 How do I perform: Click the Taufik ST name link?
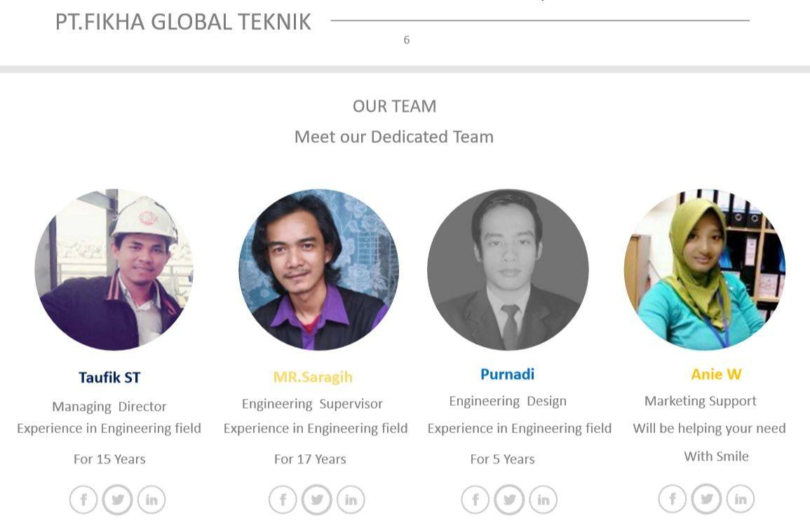point(109,378)
